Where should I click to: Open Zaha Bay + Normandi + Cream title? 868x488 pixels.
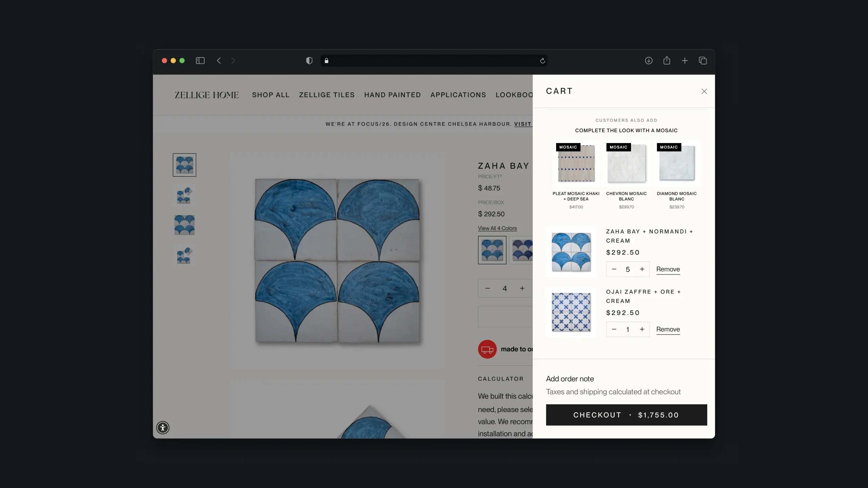point(650,236)
